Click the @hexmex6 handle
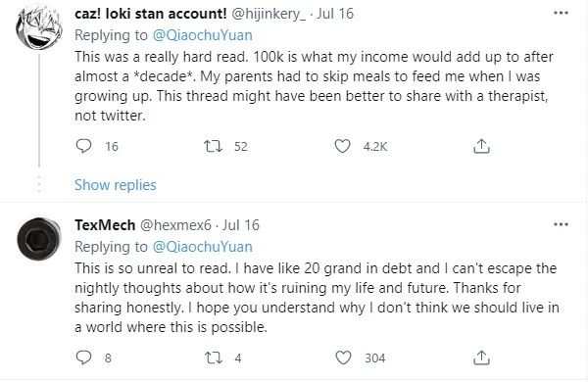This screenshot has height=382, width=588. (x=175, y=225)
